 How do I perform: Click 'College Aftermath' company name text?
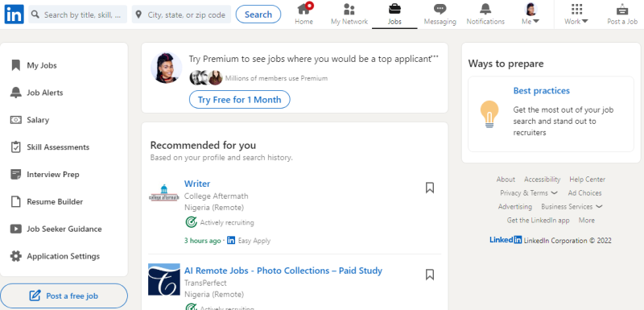tap(216, 196)
